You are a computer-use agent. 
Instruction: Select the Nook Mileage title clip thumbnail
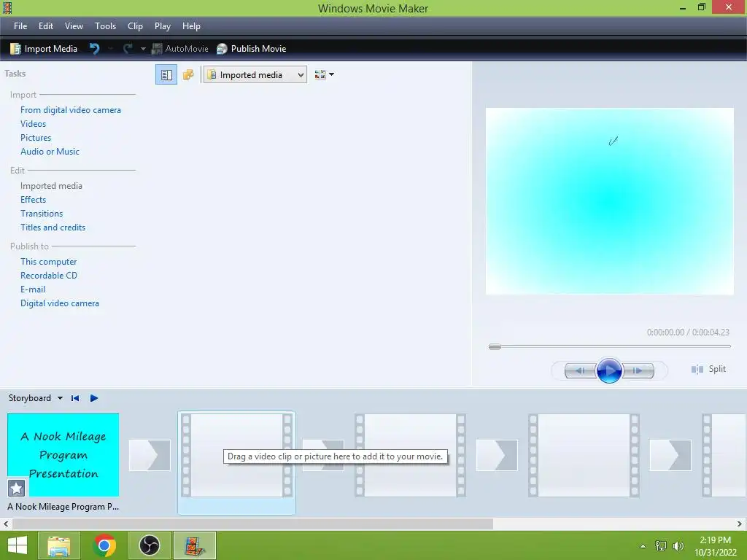63,455
